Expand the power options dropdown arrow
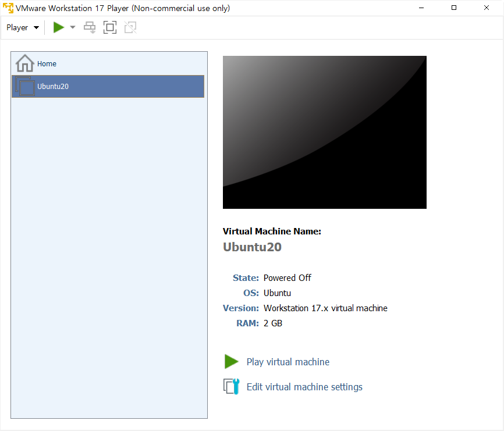 click(x=73, y=27)
